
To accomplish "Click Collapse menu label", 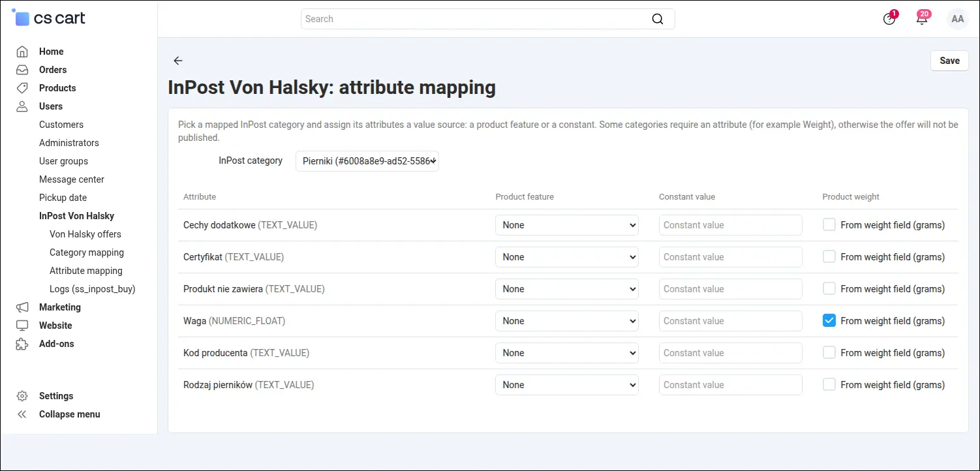I will point(70,414).
